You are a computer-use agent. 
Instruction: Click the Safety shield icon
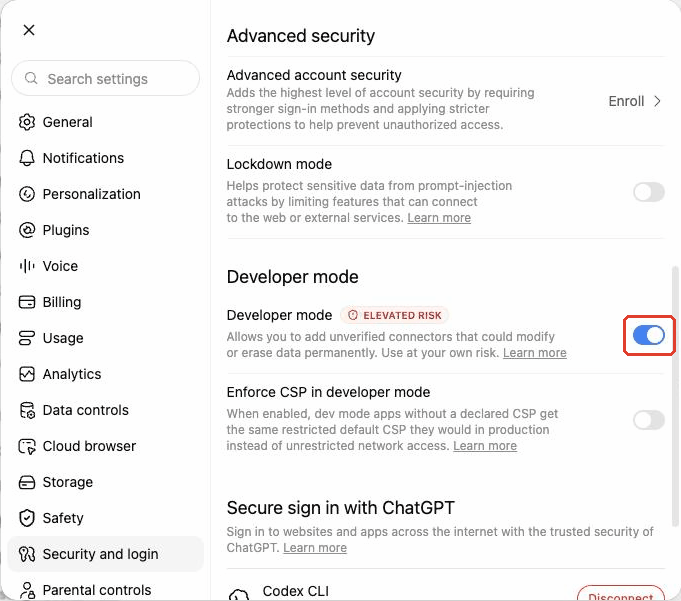pyautogui.click(x=27, y=518)
